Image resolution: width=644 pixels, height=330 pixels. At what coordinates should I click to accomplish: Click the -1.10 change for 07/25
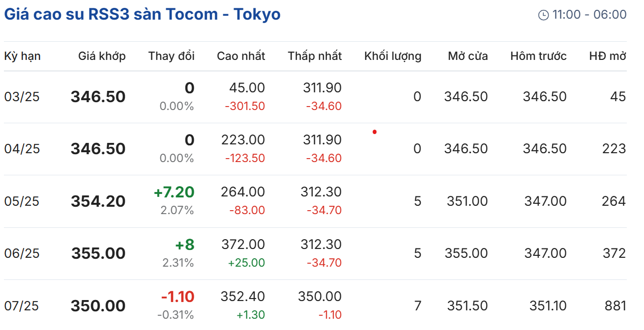coord(177,297)
